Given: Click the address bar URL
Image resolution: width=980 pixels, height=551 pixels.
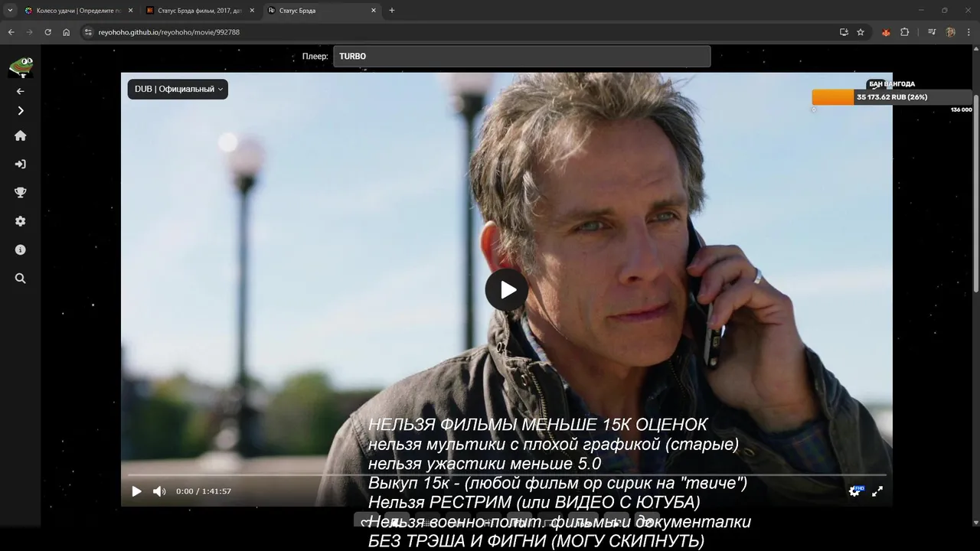Looking at the screenshot, I should click(x=168, y=32).
